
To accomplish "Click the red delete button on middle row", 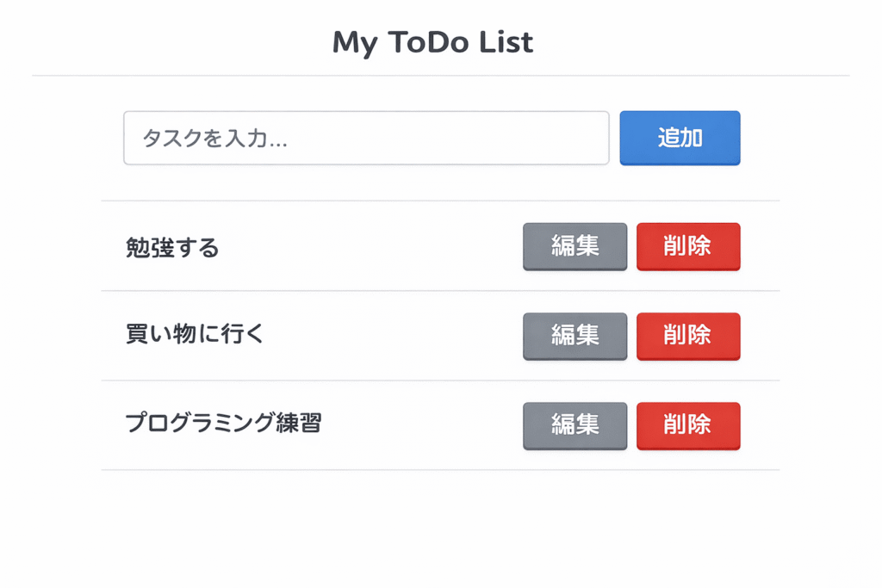I will pyautogui.click(x=688, y=337).
